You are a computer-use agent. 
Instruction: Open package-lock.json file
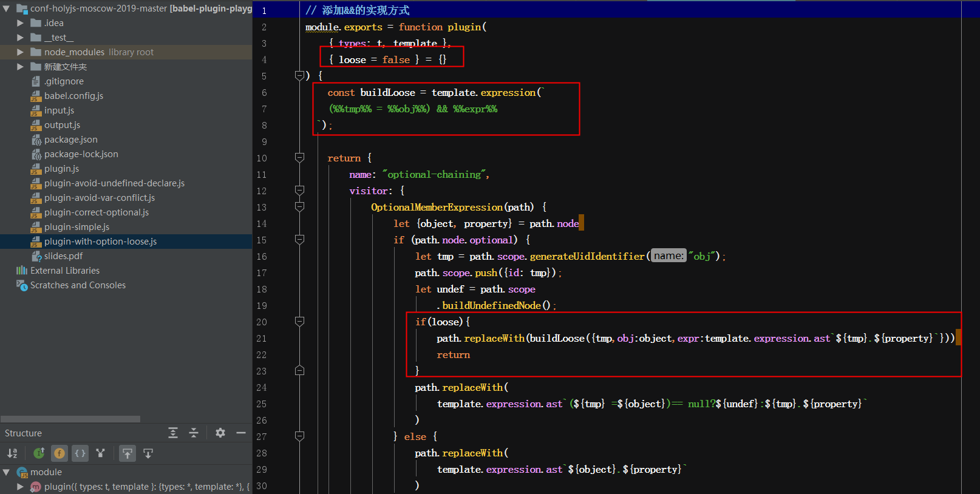pos(81,154)
